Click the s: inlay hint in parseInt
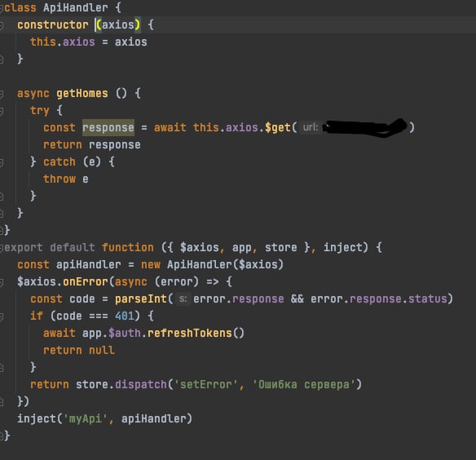This screenshot has height=460, width=476. (x=183, y=299)
